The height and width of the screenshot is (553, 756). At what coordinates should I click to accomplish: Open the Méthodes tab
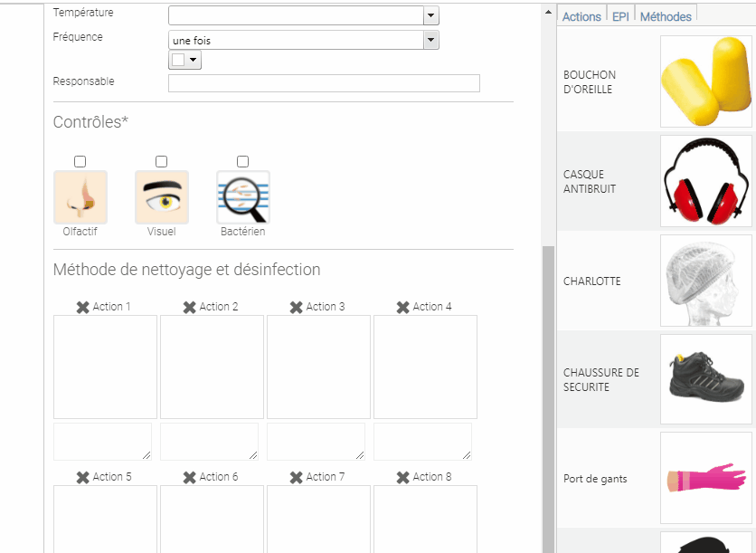pos(666,15)
